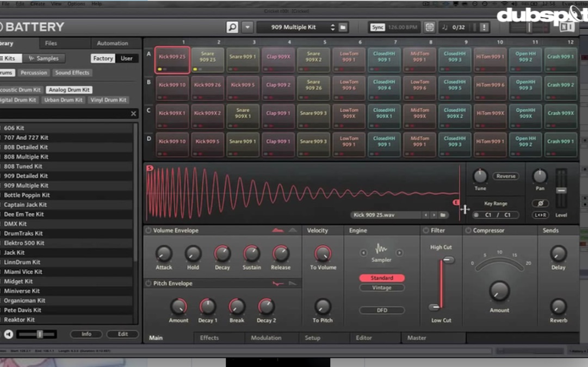Select 909 Multiple Kit in the list
The image size is (588, 367).
point(67,185)
